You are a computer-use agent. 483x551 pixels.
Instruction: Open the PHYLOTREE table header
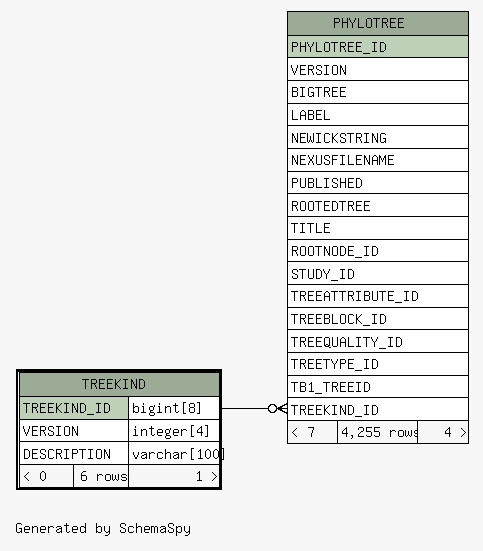point(378,24)
